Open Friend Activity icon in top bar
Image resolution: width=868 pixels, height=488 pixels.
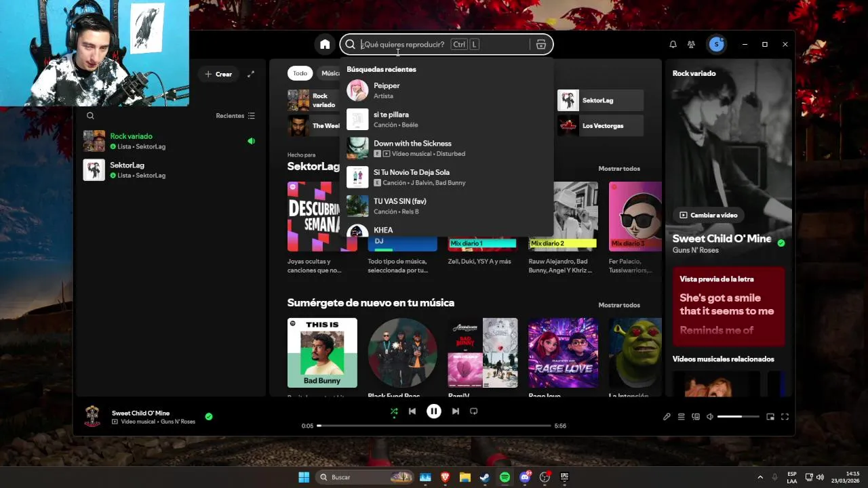click(691, 44)
